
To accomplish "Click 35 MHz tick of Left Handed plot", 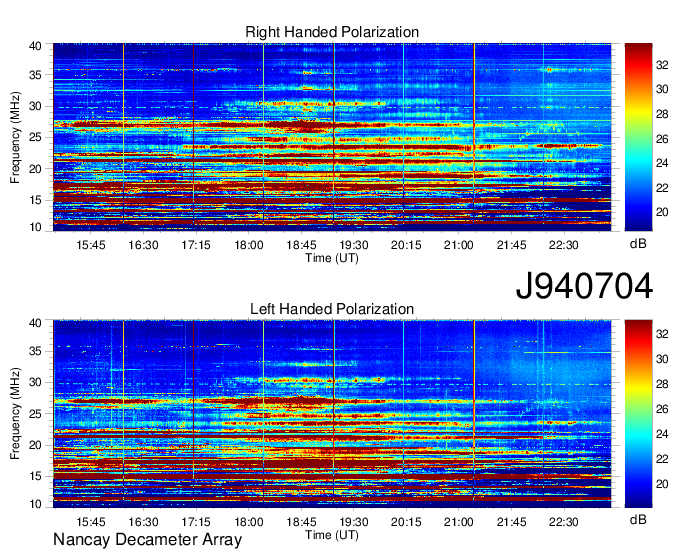I will pos(35,351).
